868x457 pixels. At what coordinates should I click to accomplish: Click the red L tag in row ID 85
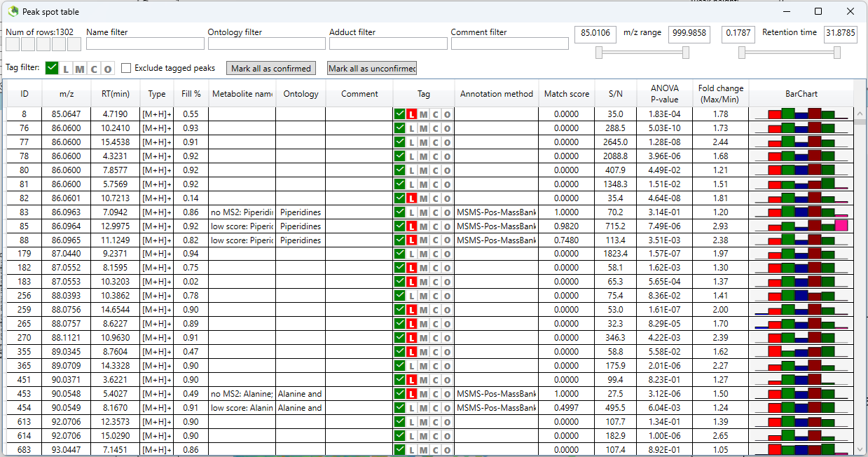(x=412, y=226)
